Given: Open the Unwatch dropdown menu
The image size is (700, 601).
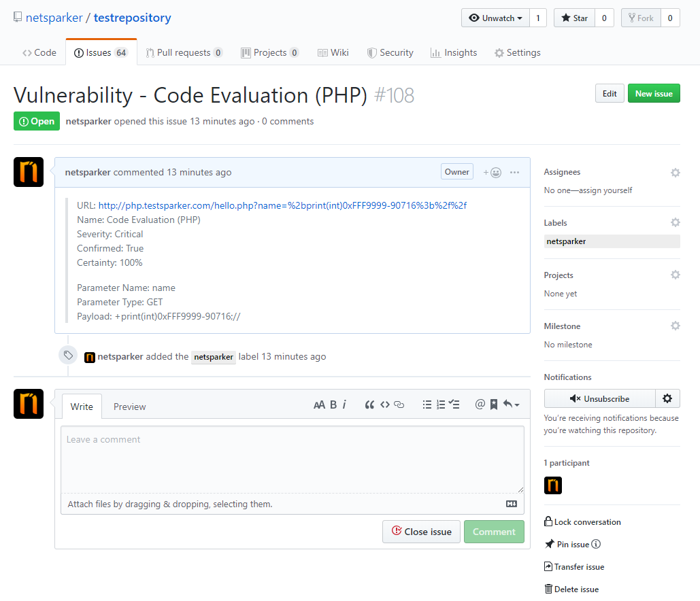Looking at the screenshot, I should (x=495, y=18).
